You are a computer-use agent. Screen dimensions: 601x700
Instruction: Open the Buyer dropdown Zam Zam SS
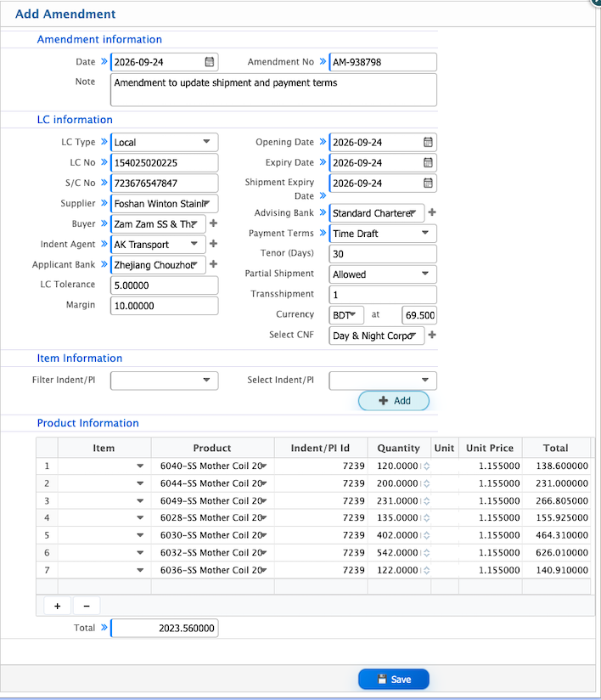158,224
